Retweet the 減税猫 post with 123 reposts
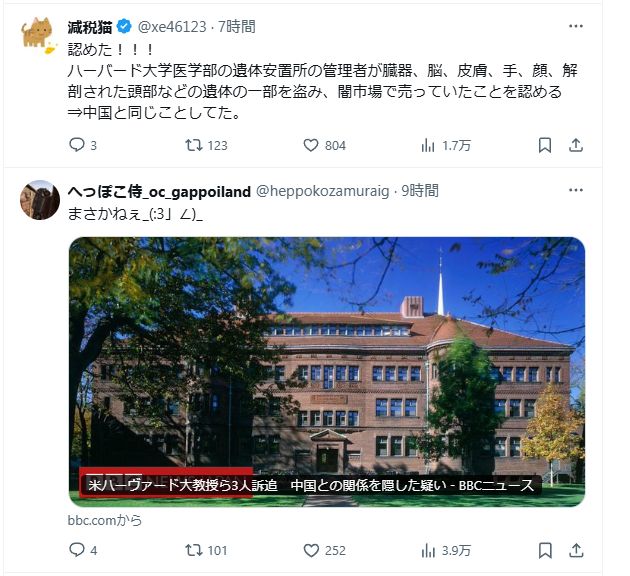The width and height of the screenshot is (630, 576). click(206, 145)
